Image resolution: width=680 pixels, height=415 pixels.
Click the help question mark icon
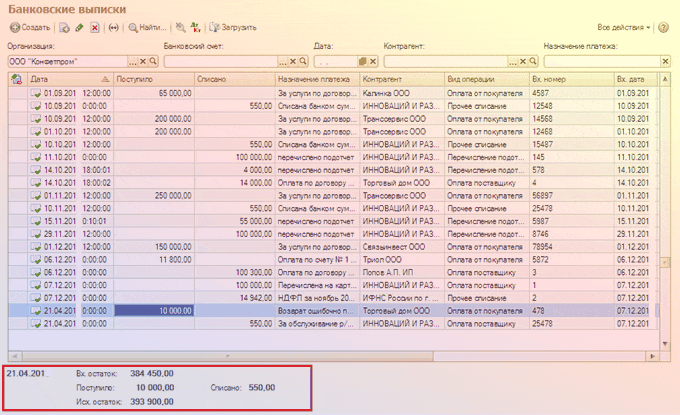coord(663,27)
